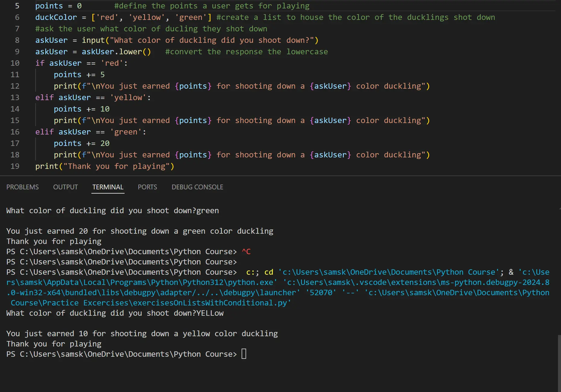Click 'points += 5' on line 11

79,75
